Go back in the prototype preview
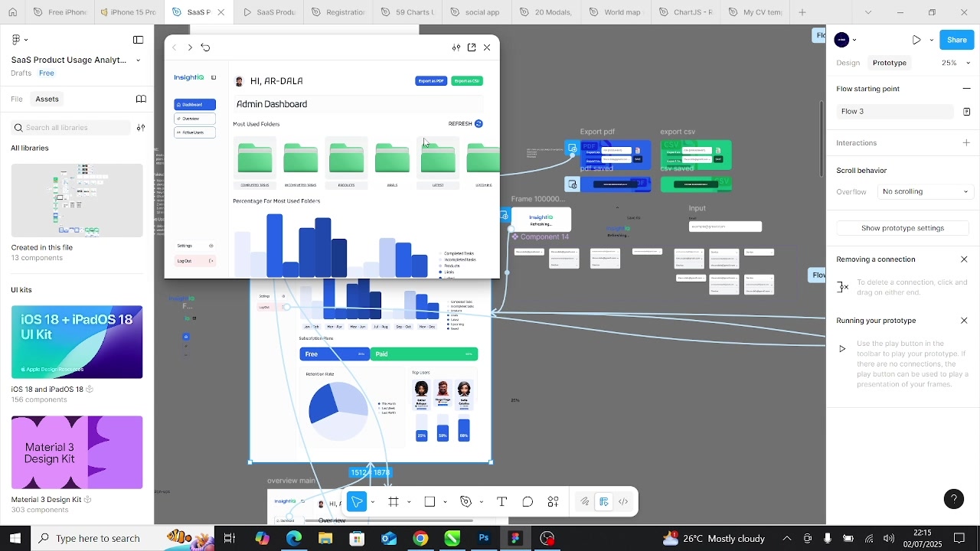Screen dimensions: 980x551 pyautogui.click(x=175, y=47)
